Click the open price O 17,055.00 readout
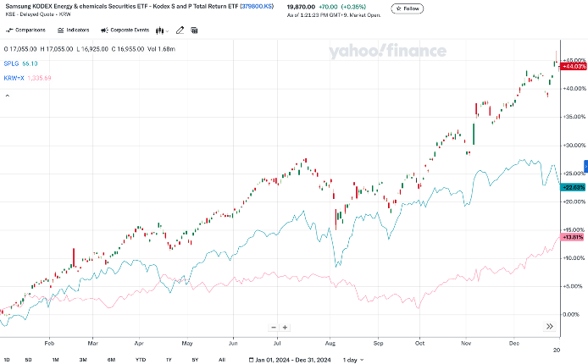This screenshot has width=588, height=364. 20,49
